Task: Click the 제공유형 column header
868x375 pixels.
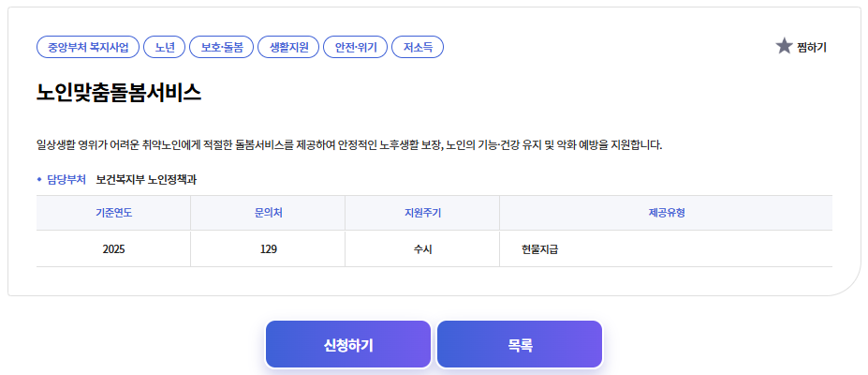Action: tap(666, 213)
